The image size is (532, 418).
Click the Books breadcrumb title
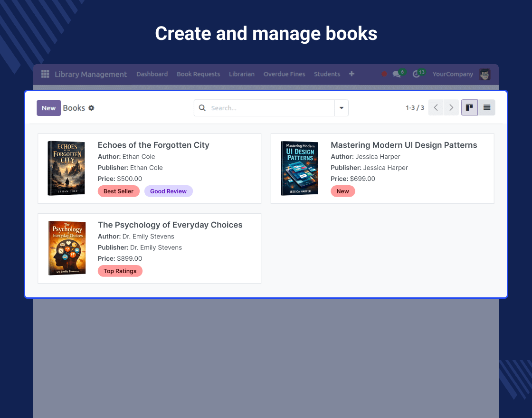point(74,108)
